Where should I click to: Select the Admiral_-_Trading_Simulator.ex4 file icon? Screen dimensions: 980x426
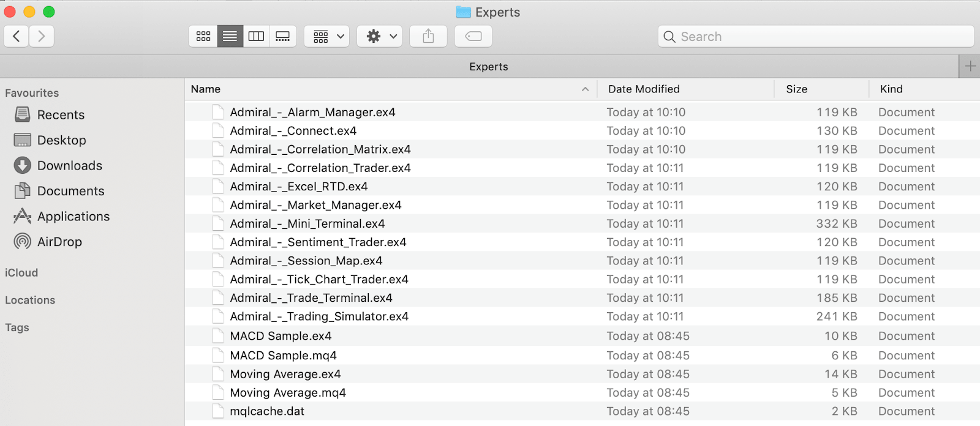tap(217, 316)
